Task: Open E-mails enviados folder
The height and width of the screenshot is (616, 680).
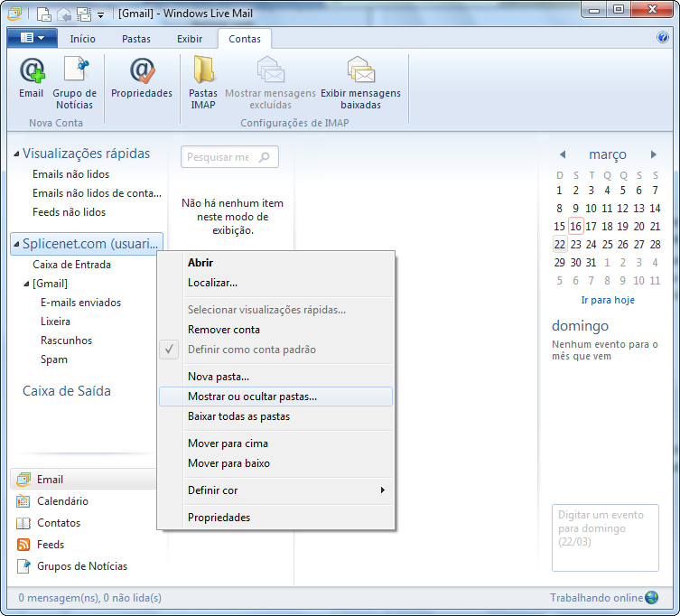Action: pos(80,303)
